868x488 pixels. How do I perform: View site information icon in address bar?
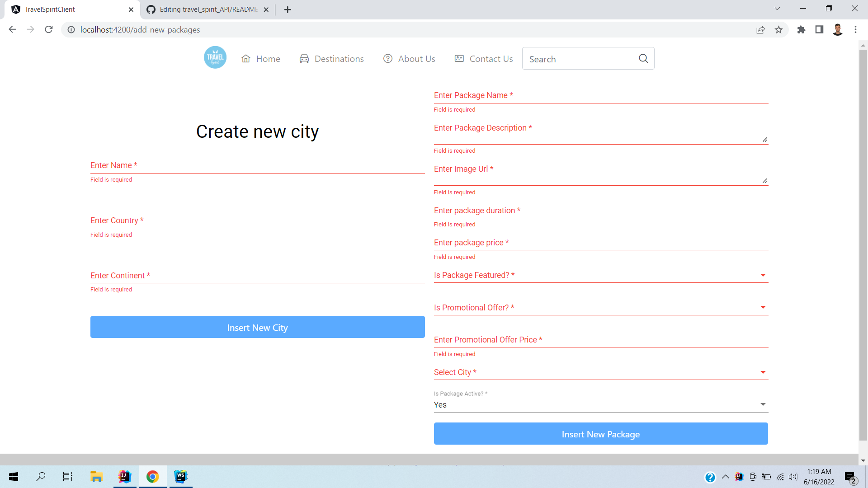[x=71, y=30]
